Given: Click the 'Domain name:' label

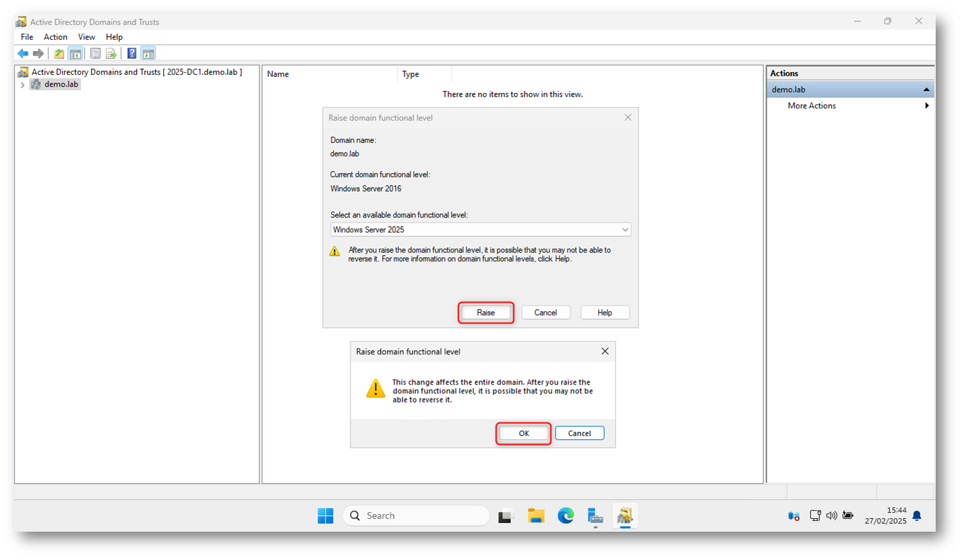Looking at the screenshot, I should 353,140.
